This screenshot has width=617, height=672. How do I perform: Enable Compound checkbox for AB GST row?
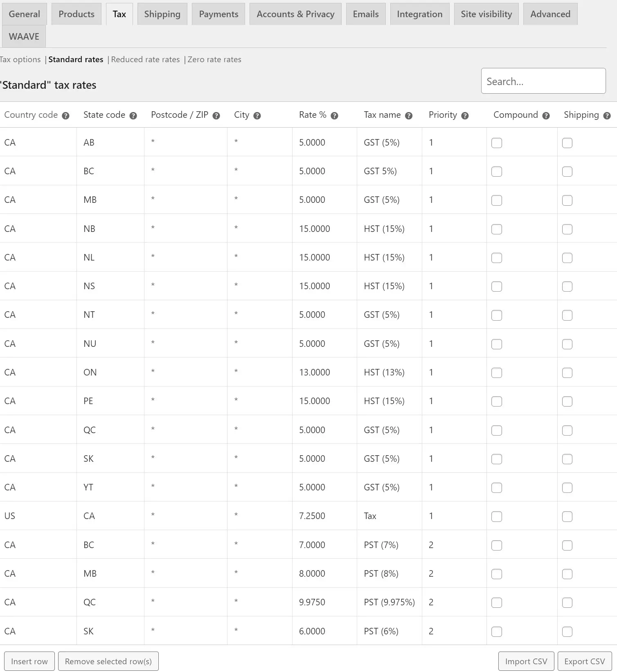pos(497,143)
